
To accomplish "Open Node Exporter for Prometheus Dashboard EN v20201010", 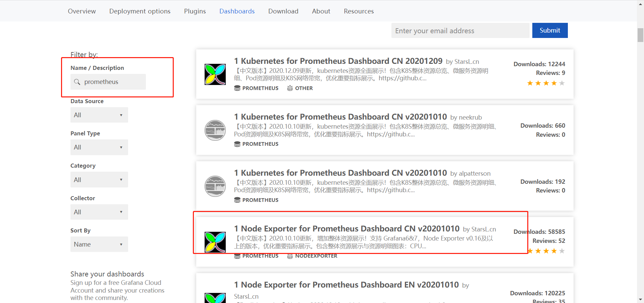I will click(x=346, y=285).
